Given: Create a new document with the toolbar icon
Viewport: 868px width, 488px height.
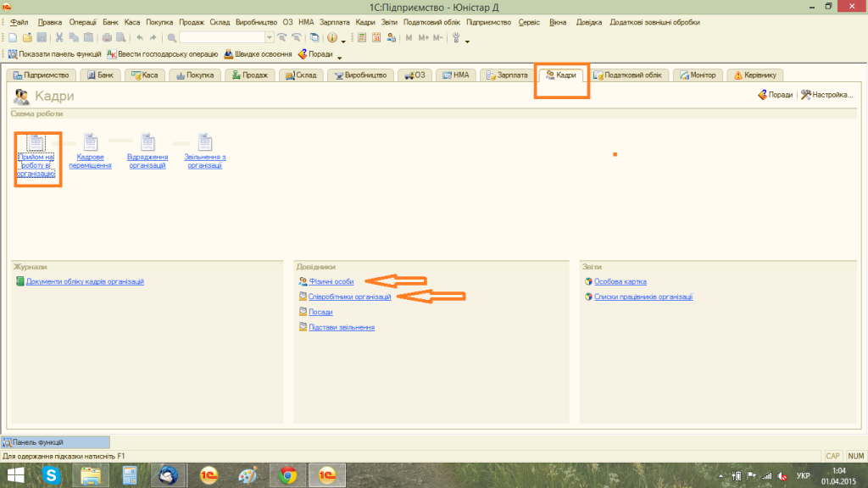Looking at the screenshot, I should tap(13, 37).
